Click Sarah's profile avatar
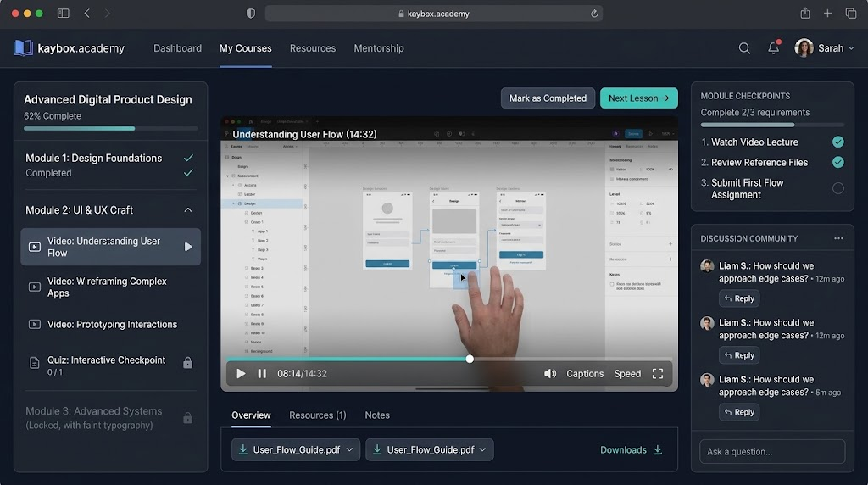Viewport: 868px width, 485px height. pos(804,48)
